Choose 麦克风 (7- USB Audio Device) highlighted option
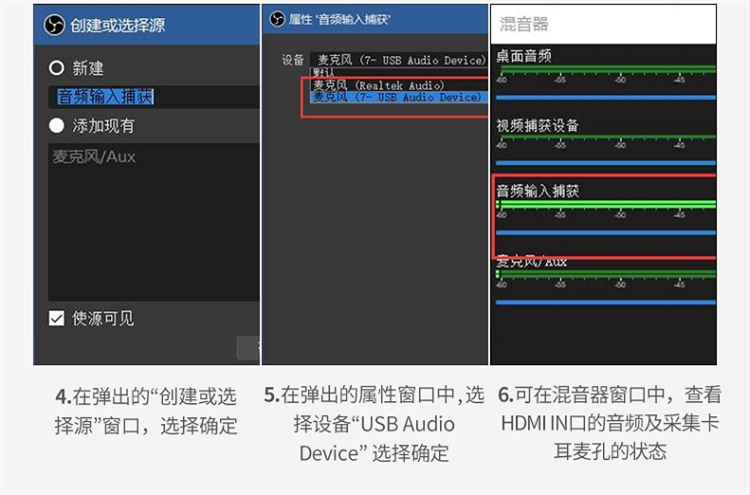The width and height of the screenshot is (750, 495). (x=399, y=97)
